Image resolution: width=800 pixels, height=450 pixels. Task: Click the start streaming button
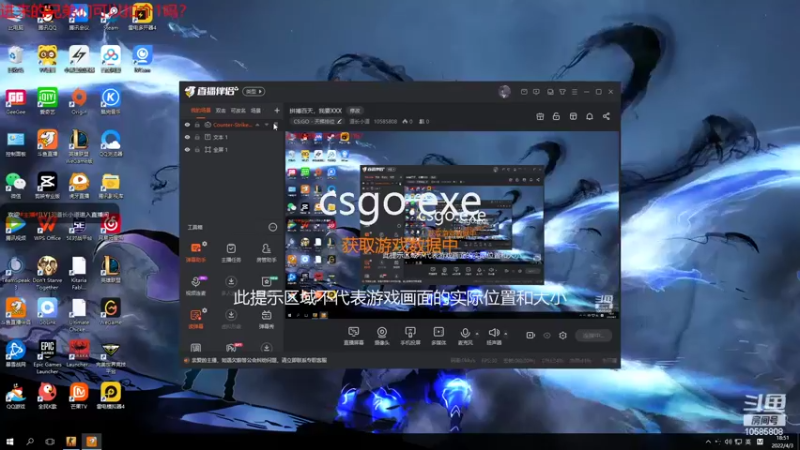[593, 335]
